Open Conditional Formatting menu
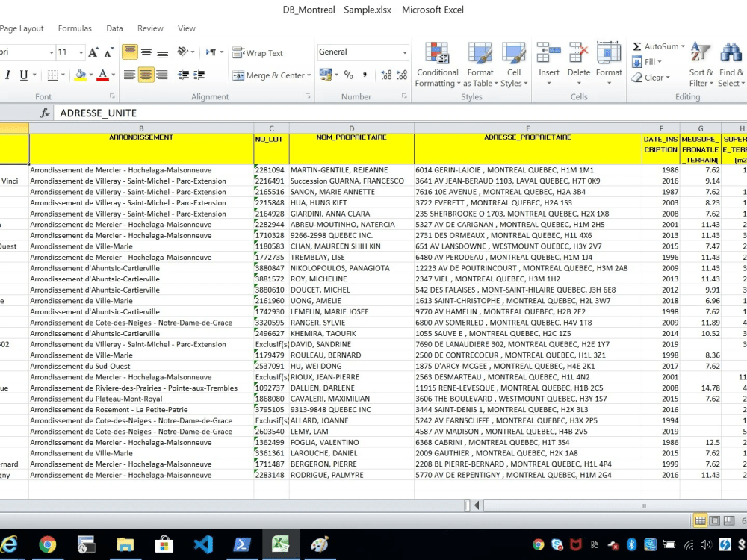Viewport: 747px width, 560px height. [x=437, y=65]
